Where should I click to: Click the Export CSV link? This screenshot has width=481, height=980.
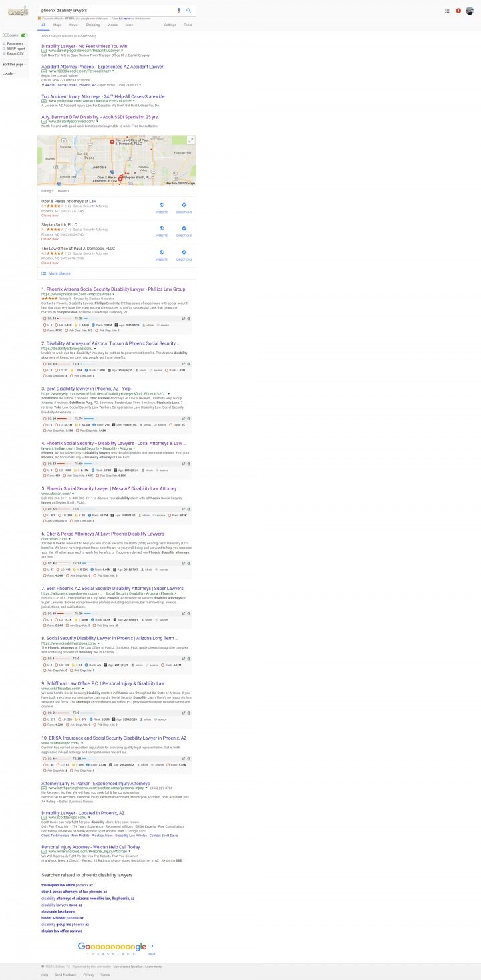[15, 53]
